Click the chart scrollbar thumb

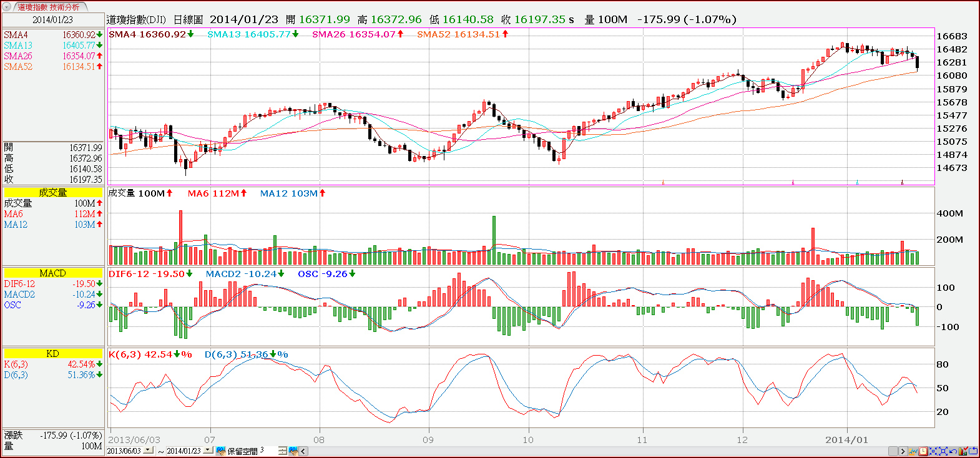(893, 451)
